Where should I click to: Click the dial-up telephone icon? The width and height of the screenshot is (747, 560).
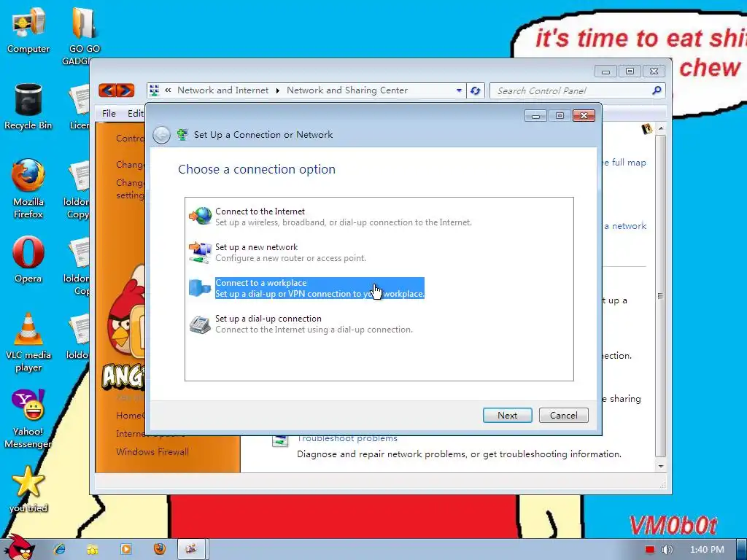(200, 324)
